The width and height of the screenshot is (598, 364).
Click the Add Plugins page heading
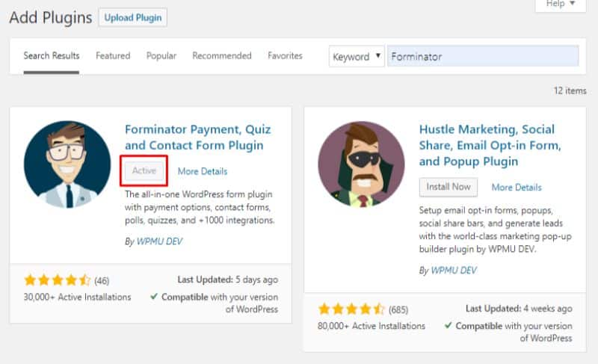point(51,17)
